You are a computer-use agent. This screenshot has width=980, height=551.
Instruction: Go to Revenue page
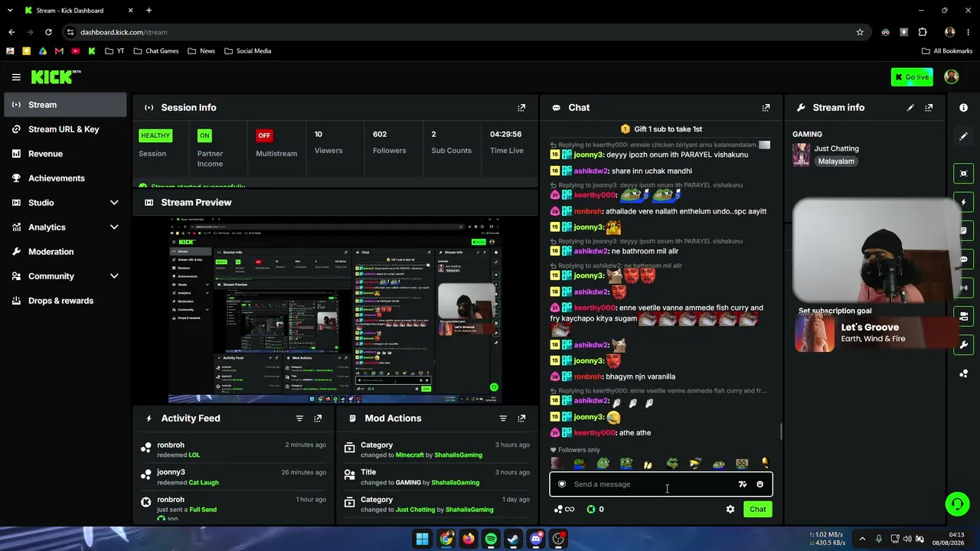65,154
